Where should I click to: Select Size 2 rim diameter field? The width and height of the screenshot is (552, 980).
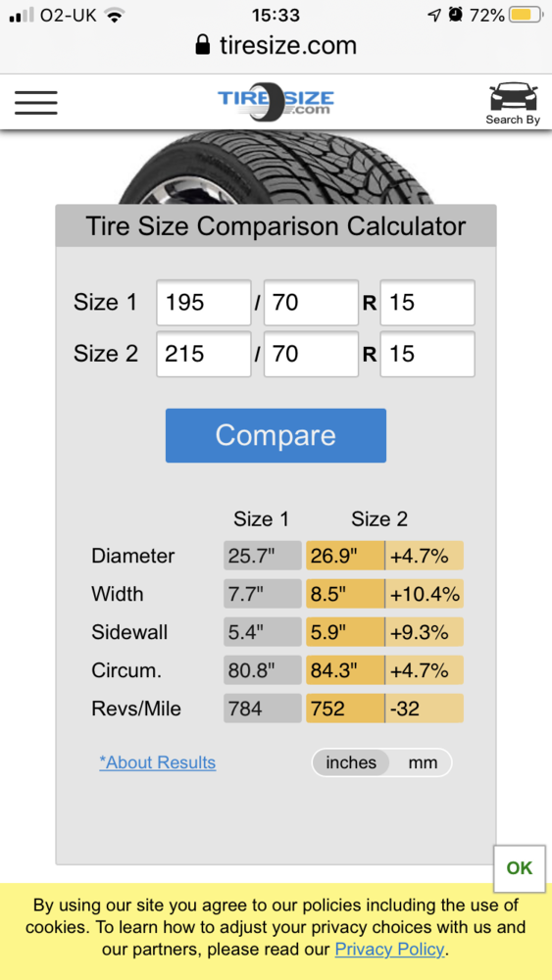tap(427, 355)
